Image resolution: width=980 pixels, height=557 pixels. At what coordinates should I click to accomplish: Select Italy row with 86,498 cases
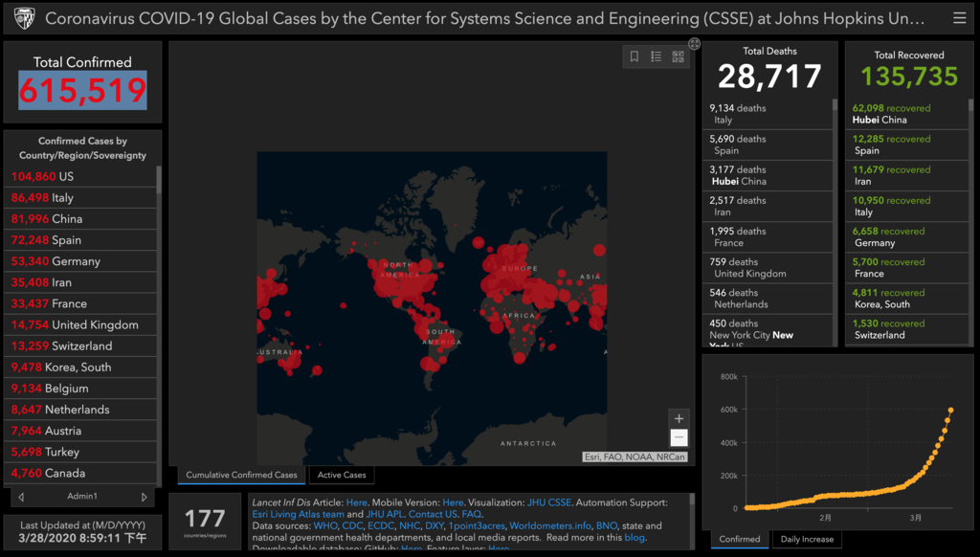point(80,197)
